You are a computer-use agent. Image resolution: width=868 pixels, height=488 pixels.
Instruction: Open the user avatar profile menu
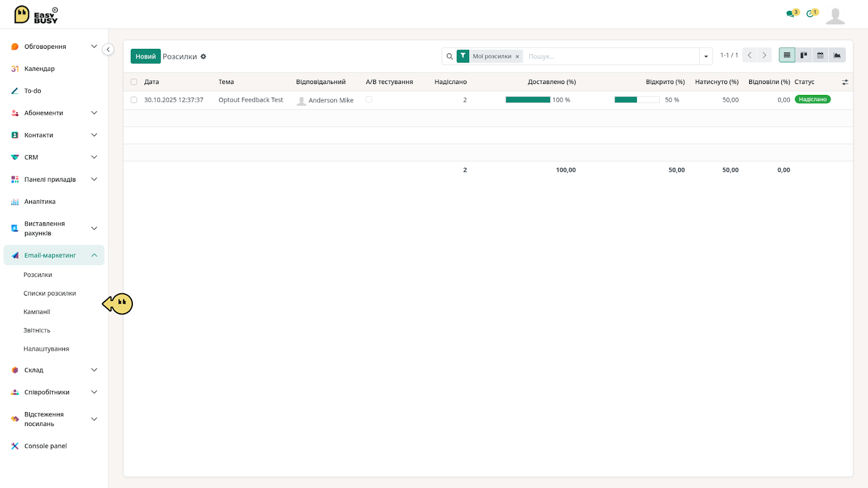835,16
